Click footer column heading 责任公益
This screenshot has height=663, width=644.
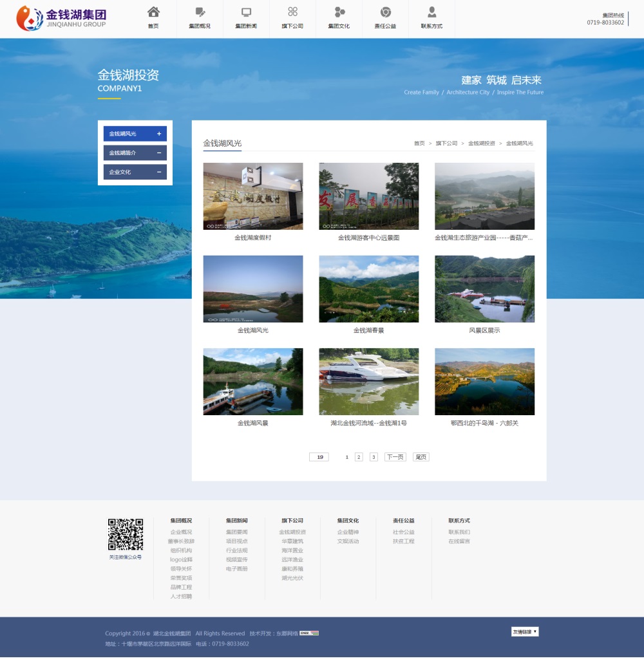click(404, 521)
